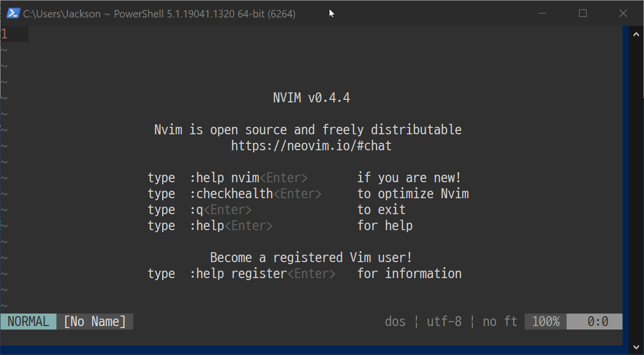Click the no ft filetype indicator
The height and width of the screenshot is (355, 644).
click(x=500, y=322)
